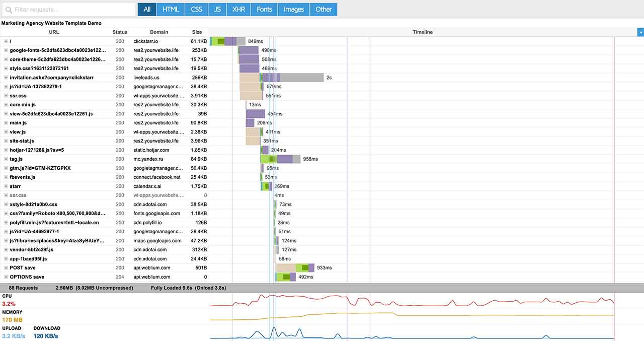The width and height of the screenshot is (644, 341).
Task: Click the invitation.ashx 2s waterfall bar
Action: (291, 78)
